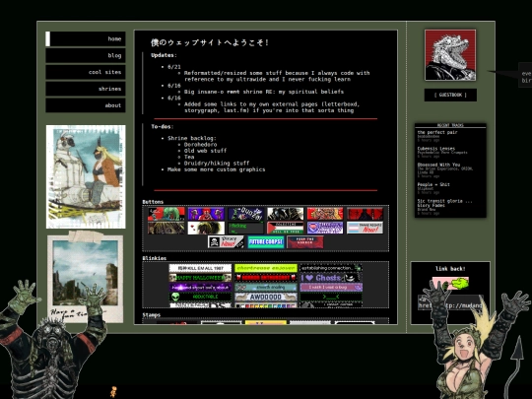Click the dark blue button with slanted white lettering

(245, 214)
